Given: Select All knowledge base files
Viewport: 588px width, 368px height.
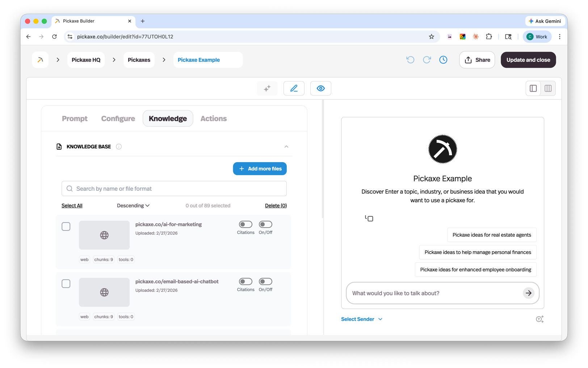Looking at the screenshot, I should pos(72,205).
